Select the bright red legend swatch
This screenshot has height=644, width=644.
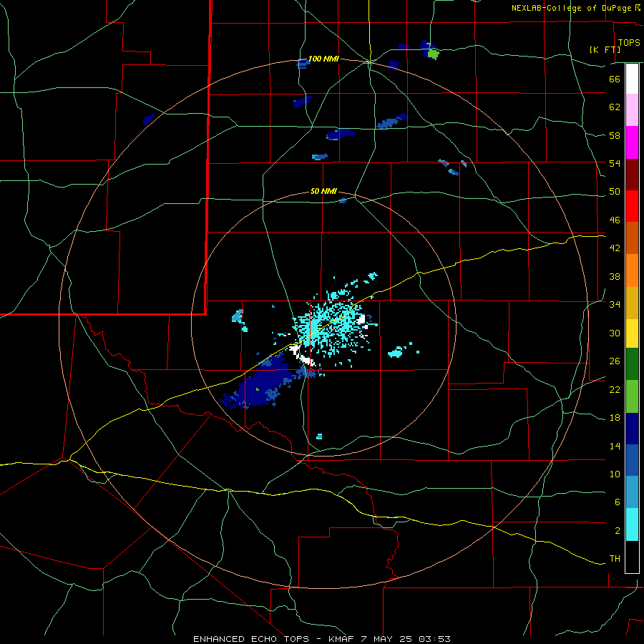point(632,206)
